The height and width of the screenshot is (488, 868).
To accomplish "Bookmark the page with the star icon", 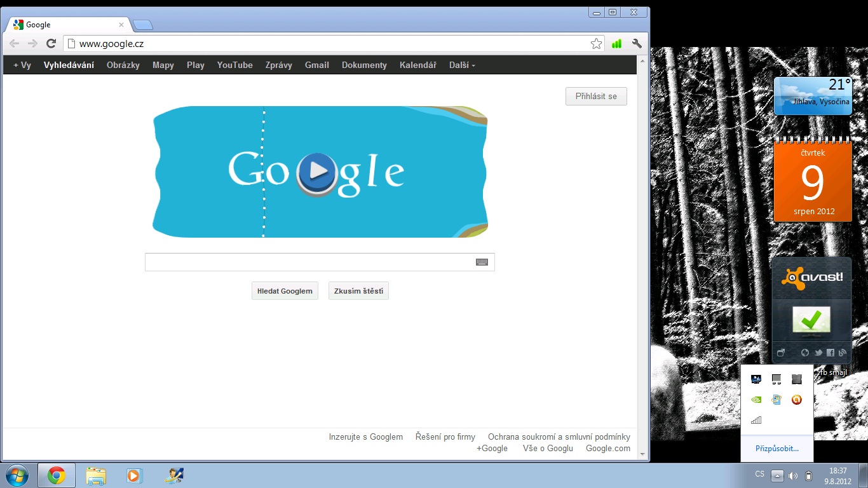I will (x=596, y=44).
